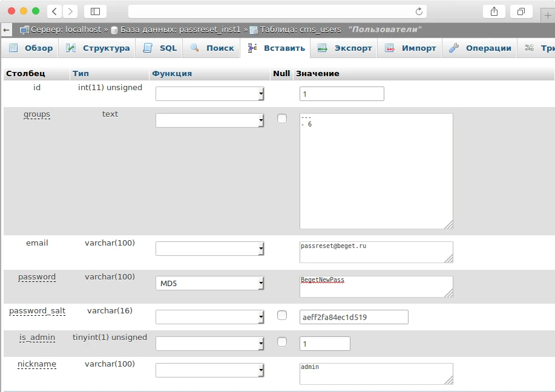Viewport: 555px width, 392px height.
Task: Toggle the Safari sidebar icon
Action: pos(95,11)
